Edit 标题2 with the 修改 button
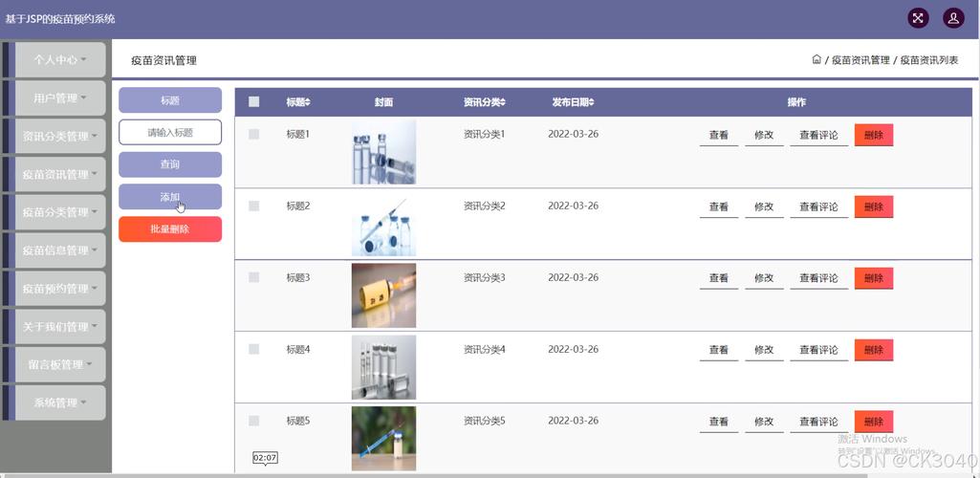Screen dimensions: 980x478 [764, 206]
